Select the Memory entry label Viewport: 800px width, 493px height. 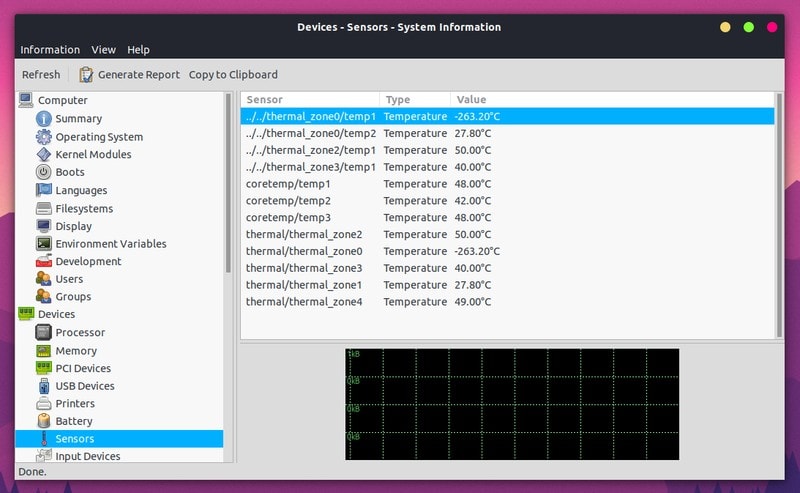pyautogui.click(x=76, y=351)
